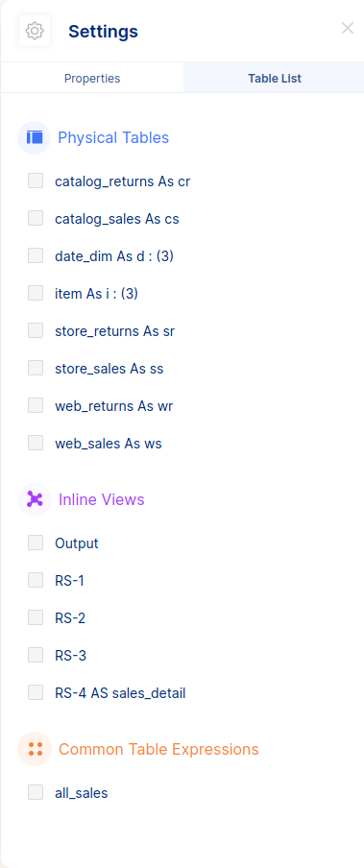This screenshot has height=868, width=364.
Task: Click the Physical Tables heading text
Action: [113, 137]
